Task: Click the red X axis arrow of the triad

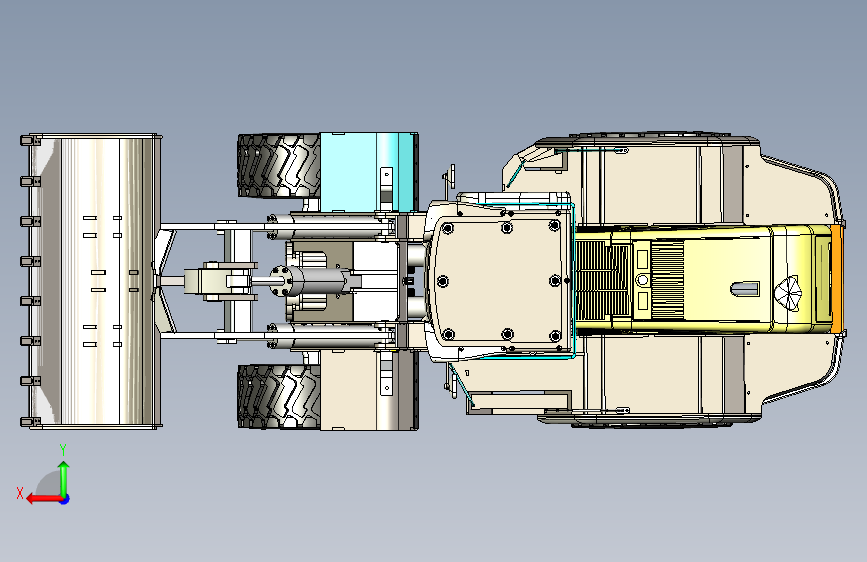Action: point(44,499)
